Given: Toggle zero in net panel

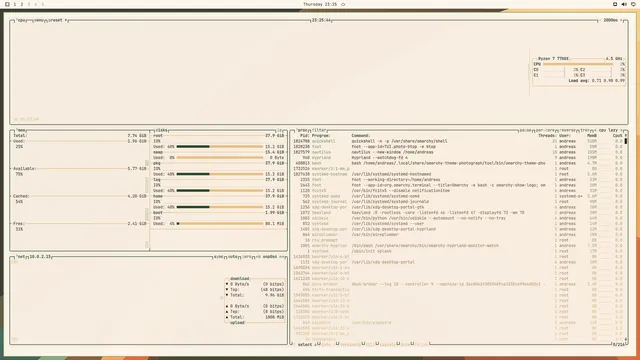Looking at the screenshot, I should coord(247,257).
